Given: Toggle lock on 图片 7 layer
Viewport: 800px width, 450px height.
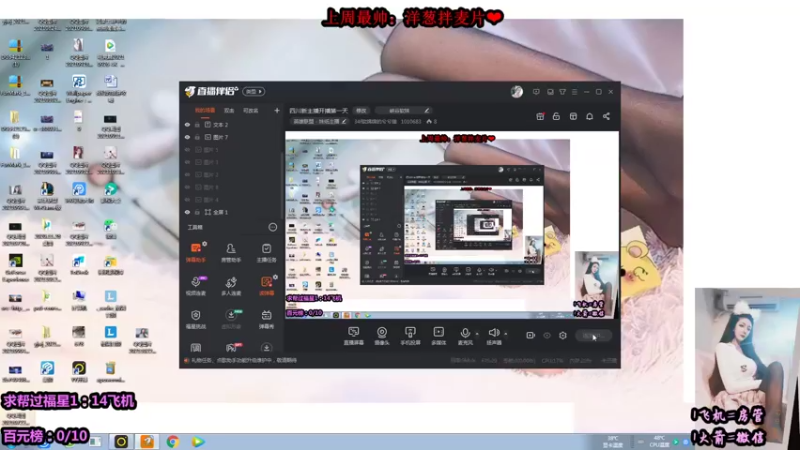Looking at the screenshot, I should click(x=197, y=137).
